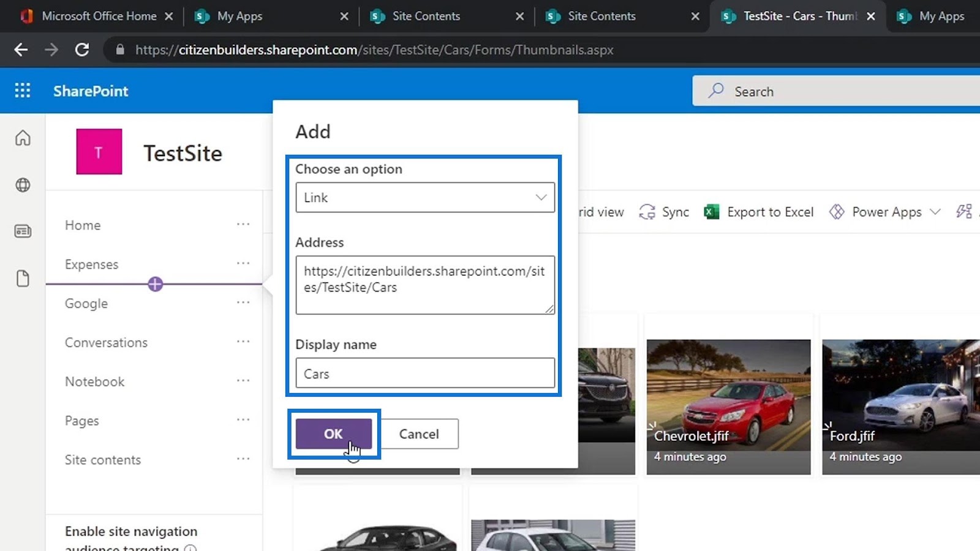Click the Automate icon after Power Apps
The width and height of the screenshot is (980, 551).
pyautogui.click(x=964, y=212)
